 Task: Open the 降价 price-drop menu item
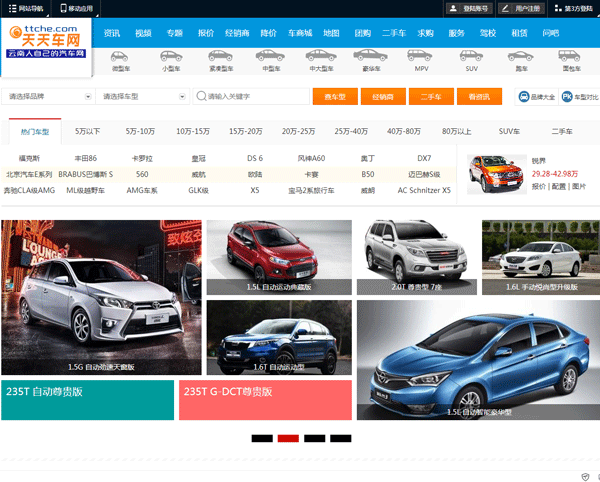(268, 33)
